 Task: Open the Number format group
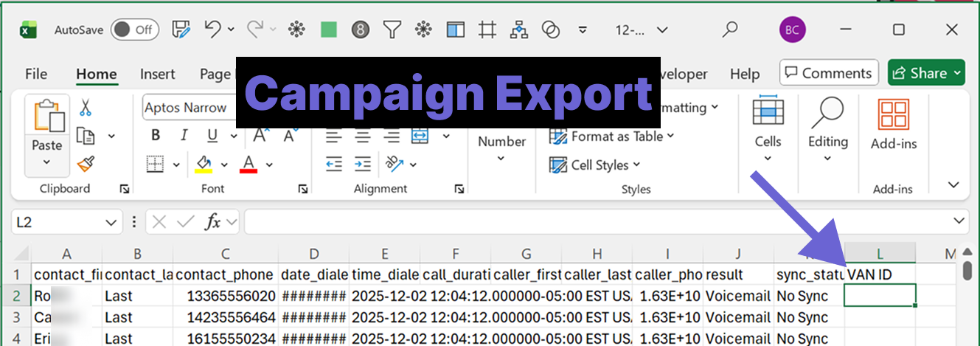pyautogui.click(x=501, y=148)
